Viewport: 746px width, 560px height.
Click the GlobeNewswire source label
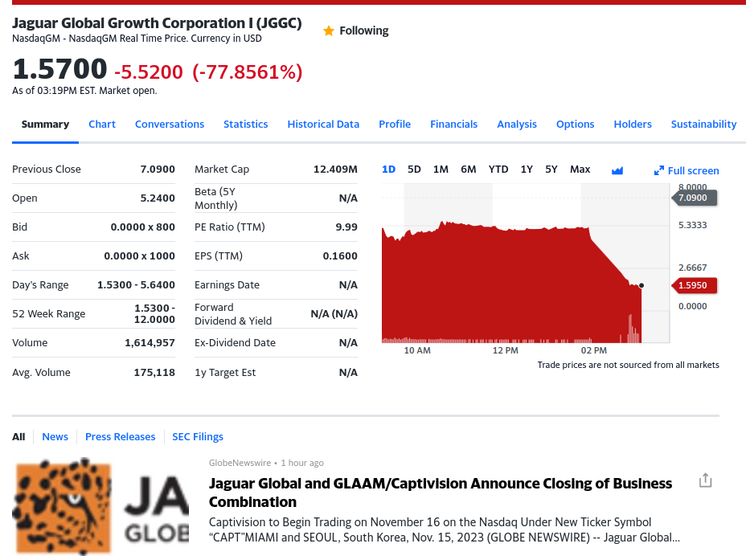(x=240, y=463)
